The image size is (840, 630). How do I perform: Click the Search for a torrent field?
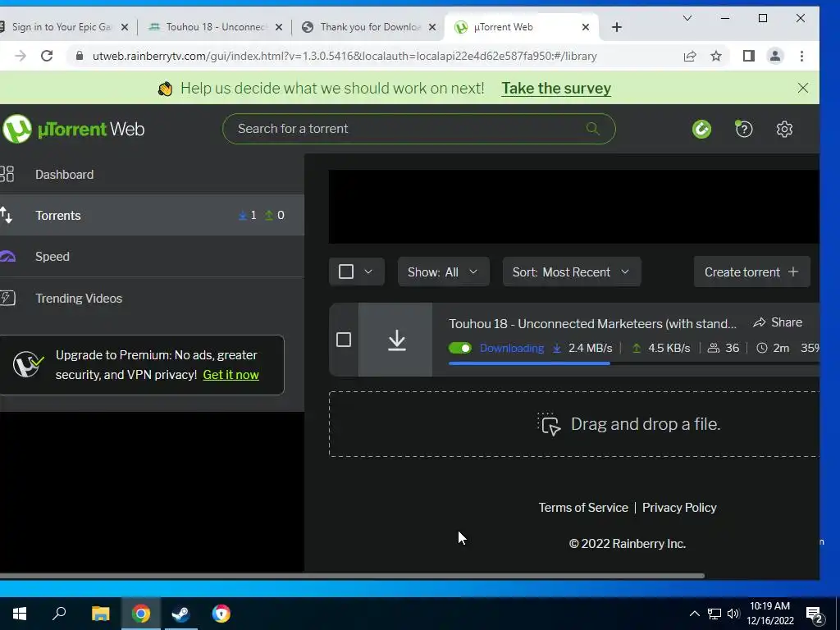pyautogui.click(x=418, y=129)
